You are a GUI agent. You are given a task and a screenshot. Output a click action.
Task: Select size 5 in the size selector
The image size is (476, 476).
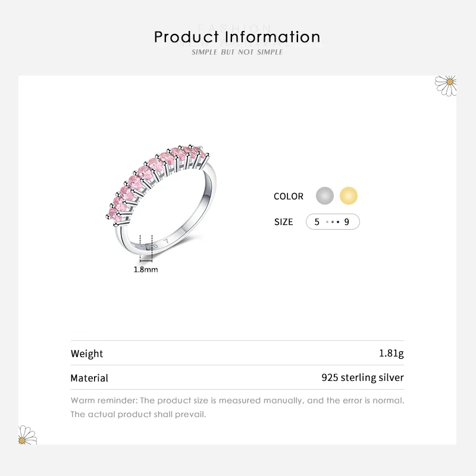click(317, 222)
